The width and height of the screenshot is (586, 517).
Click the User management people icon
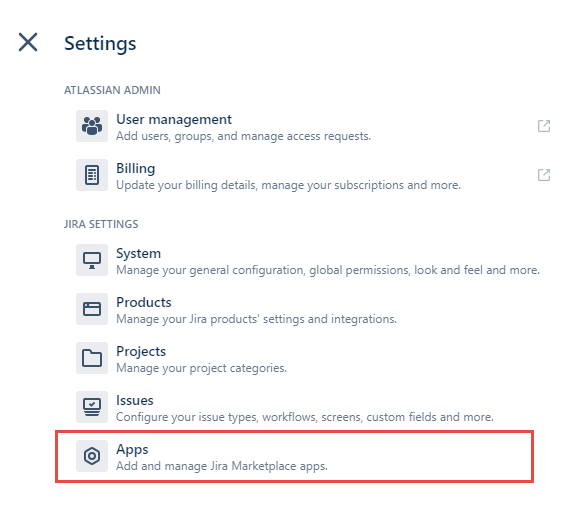[x=92, y=126]
